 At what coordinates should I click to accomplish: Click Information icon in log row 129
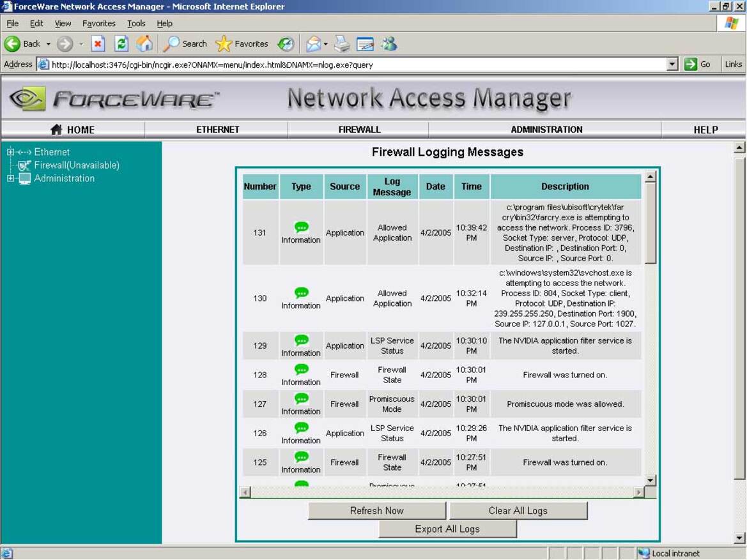301,340
